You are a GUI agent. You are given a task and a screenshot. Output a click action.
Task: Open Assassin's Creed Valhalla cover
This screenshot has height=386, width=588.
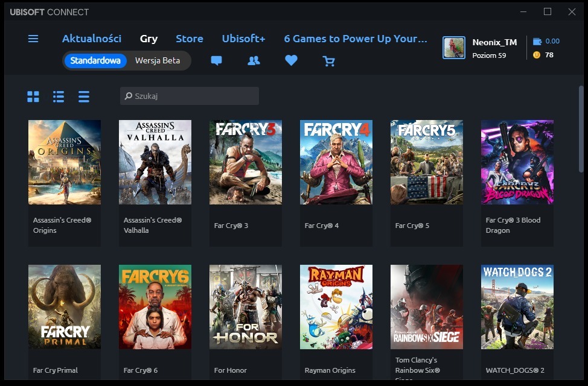click(x=155, y=162)
